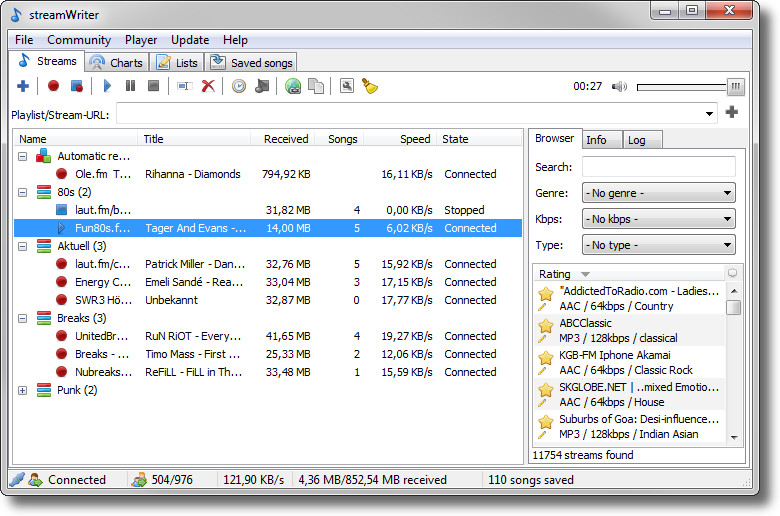Viewport: 780px width, 516px height.
Task: Sort streams by the Name column header
Action: click(x=76, y=139)
